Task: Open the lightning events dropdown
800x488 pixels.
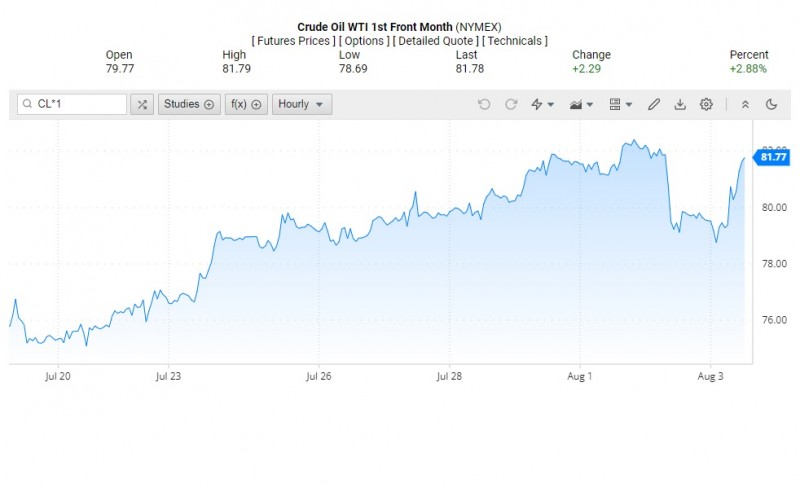Action: coord(542,104)
